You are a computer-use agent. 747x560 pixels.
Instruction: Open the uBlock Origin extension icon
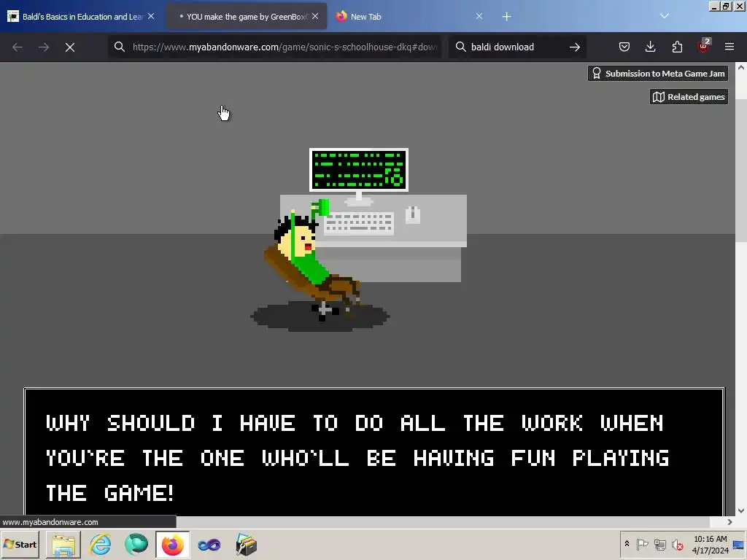704,46
